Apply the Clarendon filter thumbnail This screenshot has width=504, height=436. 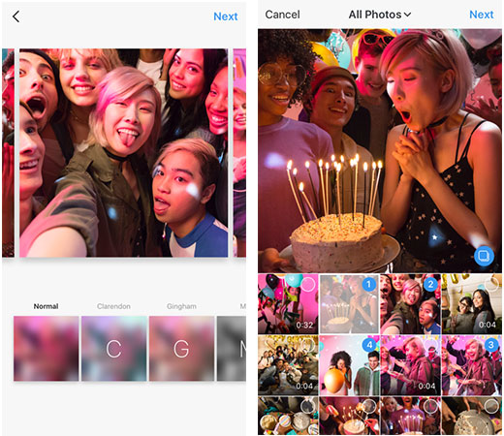pos(114,349)
